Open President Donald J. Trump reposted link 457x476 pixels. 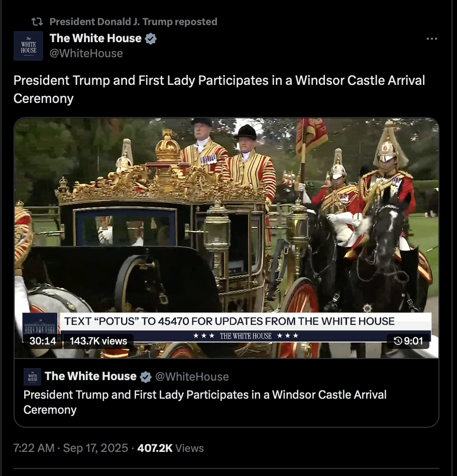click(x=133, y=22)
